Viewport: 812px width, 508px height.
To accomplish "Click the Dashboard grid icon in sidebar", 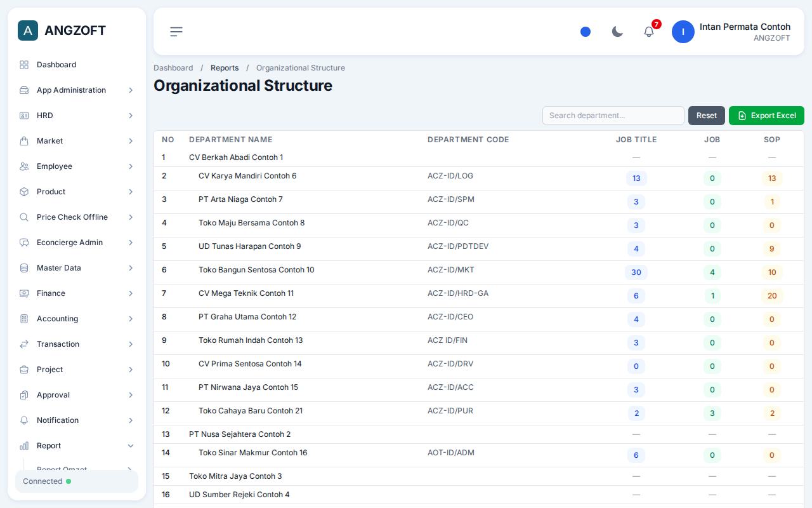I will [24, 65].
